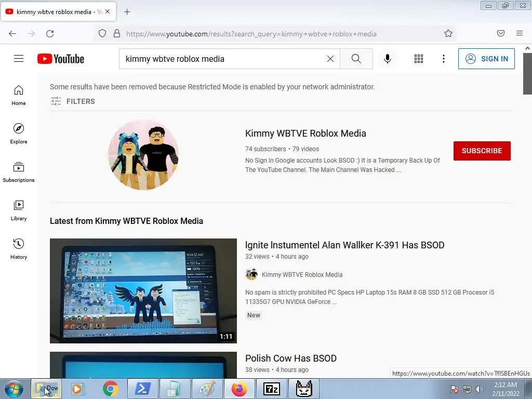Viewport: 532px width, 399px height.
Task: Open Windows Media Player from taskbar
Action: coord(77,389)
